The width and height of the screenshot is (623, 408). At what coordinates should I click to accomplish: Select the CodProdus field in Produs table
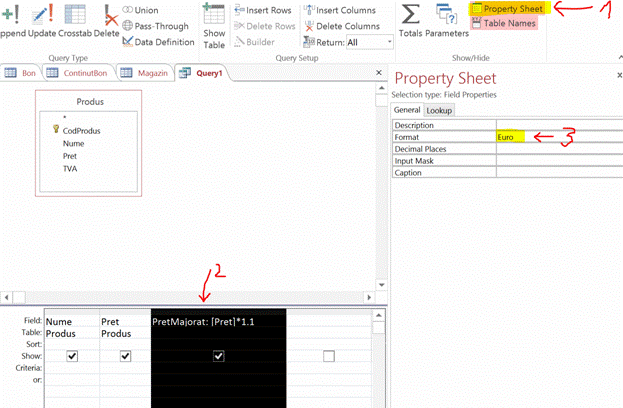tap(80, 130)
